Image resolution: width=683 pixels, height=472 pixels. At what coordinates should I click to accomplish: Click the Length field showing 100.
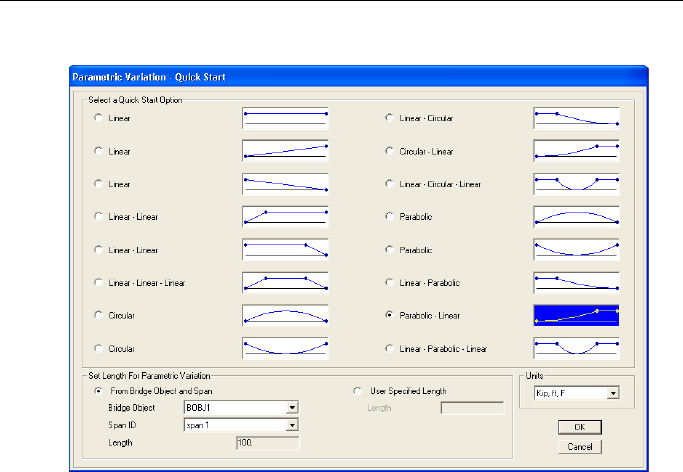267,442
